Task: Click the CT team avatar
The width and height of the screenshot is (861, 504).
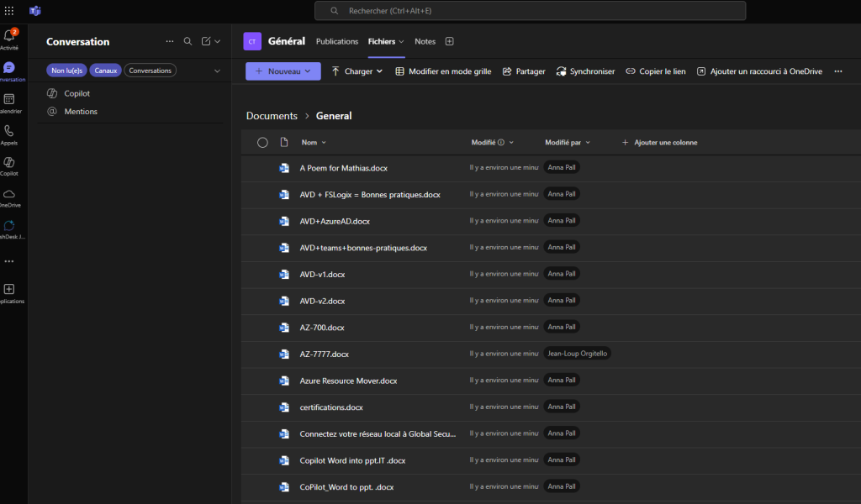Action: click(x=252, y=41)
